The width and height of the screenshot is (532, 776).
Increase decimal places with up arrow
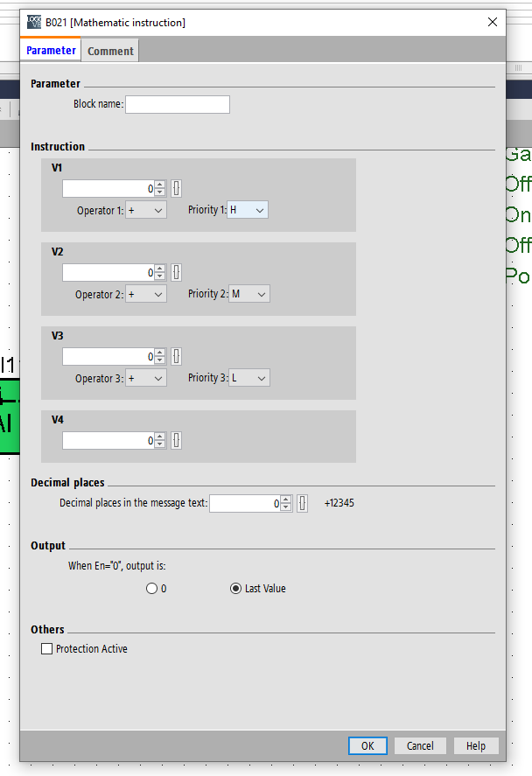tap(286, 500)
